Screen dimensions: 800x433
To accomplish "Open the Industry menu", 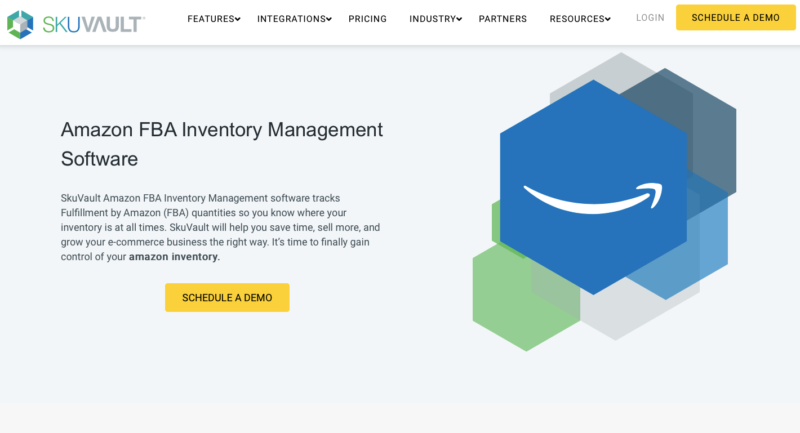I will [x=433, y=19].
